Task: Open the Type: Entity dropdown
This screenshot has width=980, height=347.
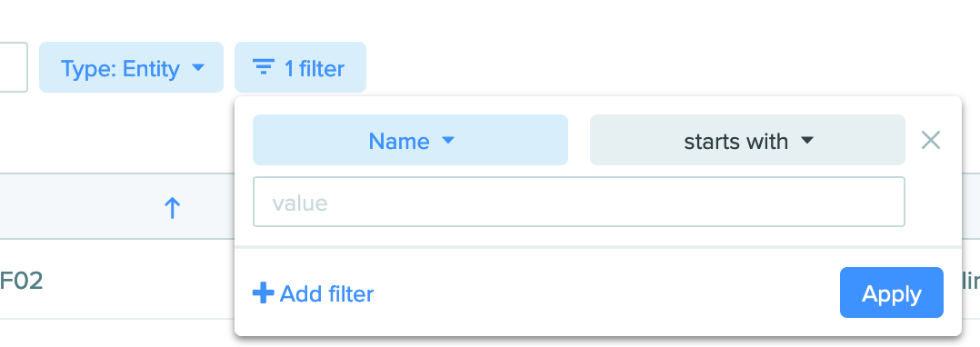Action: 131,67
